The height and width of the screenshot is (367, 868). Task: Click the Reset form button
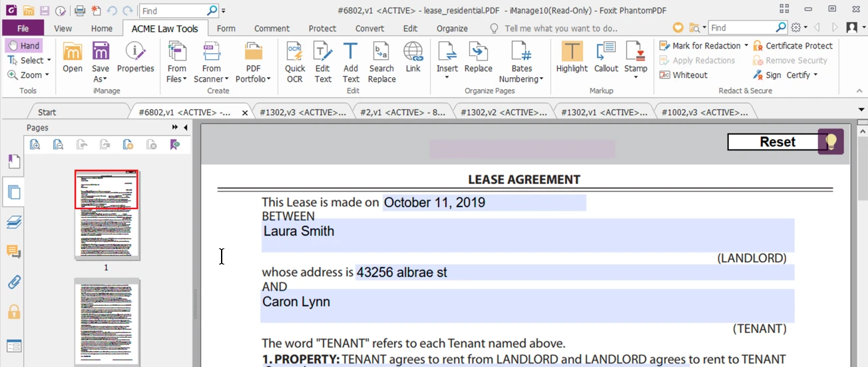click(x=777, y=142)
